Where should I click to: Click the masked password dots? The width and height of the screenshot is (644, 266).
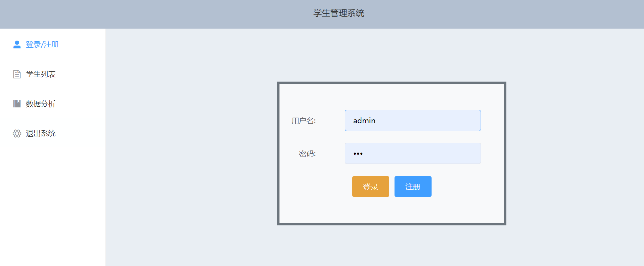click(x=358, y=154)
